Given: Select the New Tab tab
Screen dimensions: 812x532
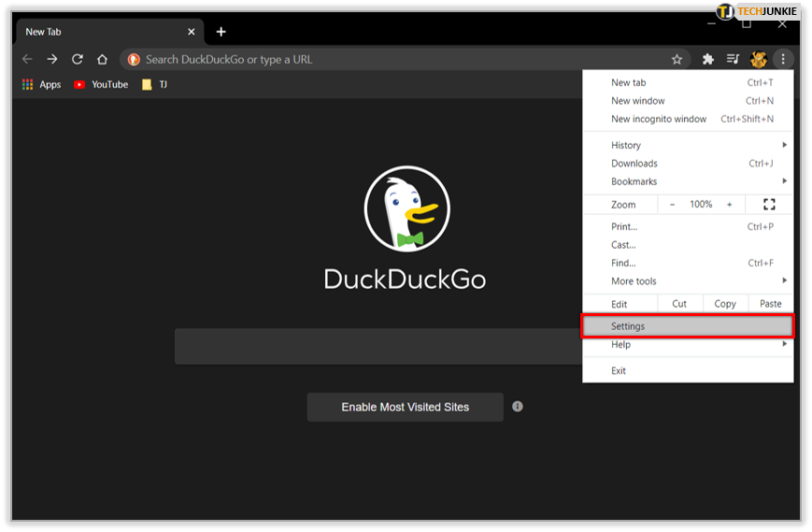Looking at the screenshot, I should point(109,32).
